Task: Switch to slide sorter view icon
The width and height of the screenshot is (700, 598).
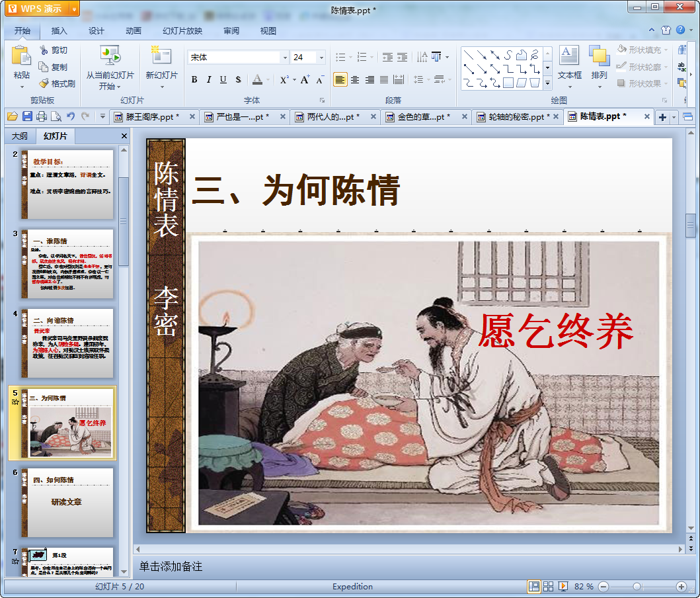Action: [x=548, y=586]
